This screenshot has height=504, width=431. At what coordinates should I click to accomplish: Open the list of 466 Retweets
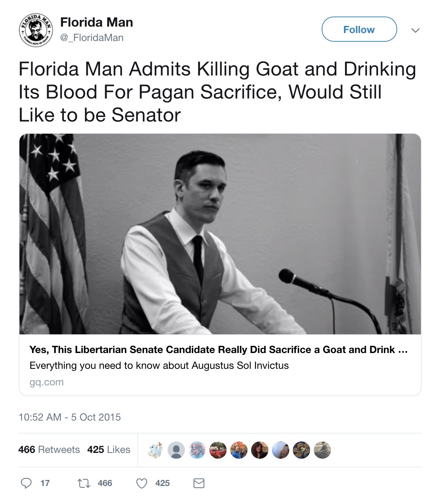(49, 450)
